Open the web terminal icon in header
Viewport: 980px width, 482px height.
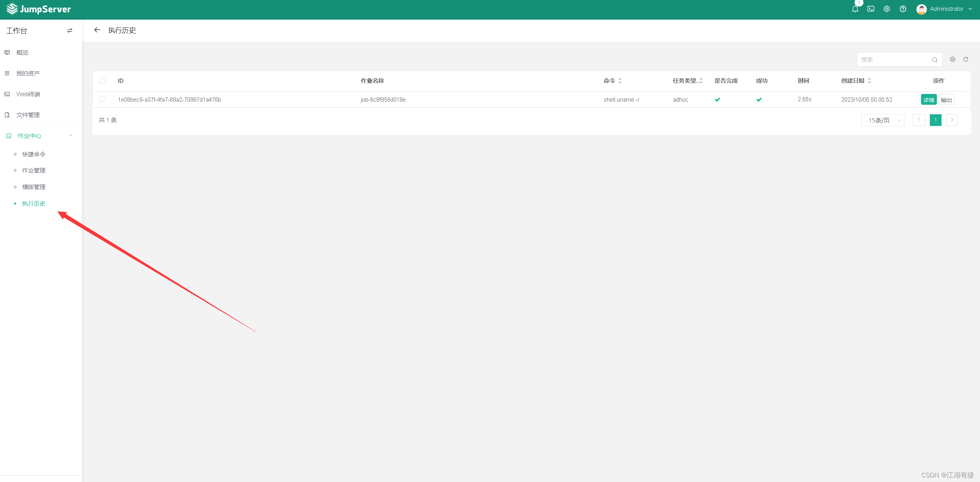[x=871, y=9]
